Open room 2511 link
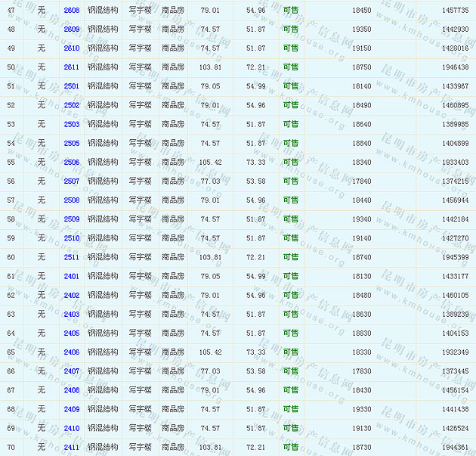 click(72, 257)
